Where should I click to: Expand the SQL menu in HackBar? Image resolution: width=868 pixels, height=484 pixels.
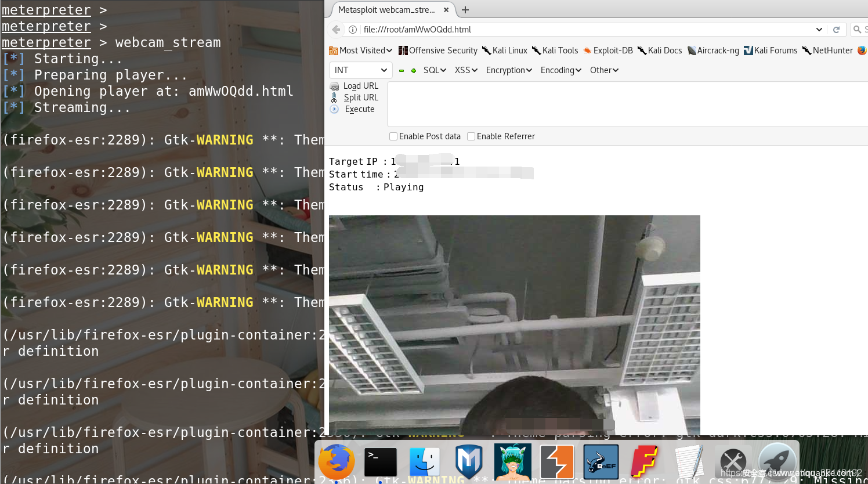point(435,70)
